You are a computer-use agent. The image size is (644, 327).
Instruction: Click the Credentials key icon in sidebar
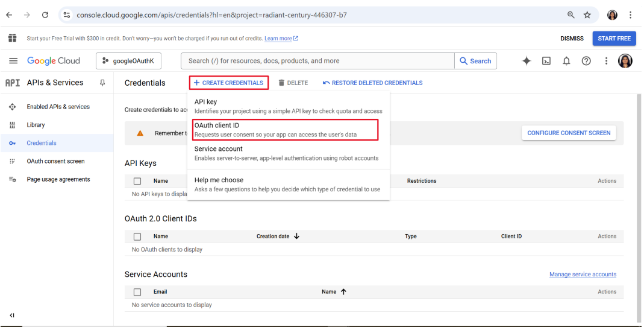(12, 143)
